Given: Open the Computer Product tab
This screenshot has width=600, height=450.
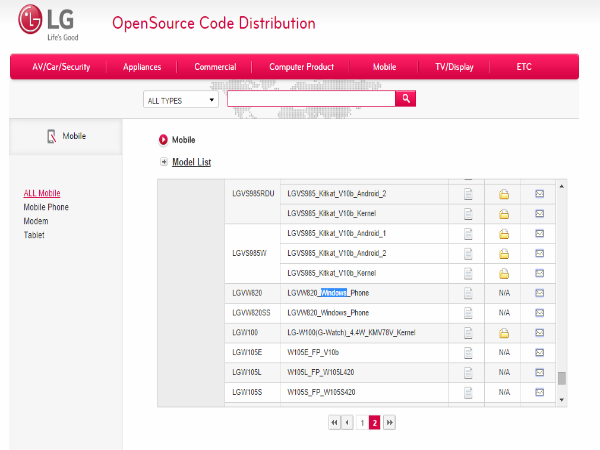Looking at the screenshot, I should (301, 67).
